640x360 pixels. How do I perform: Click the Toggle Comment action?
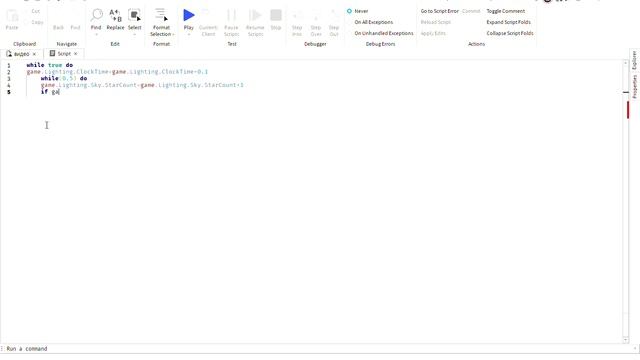[x=506, y=11]
